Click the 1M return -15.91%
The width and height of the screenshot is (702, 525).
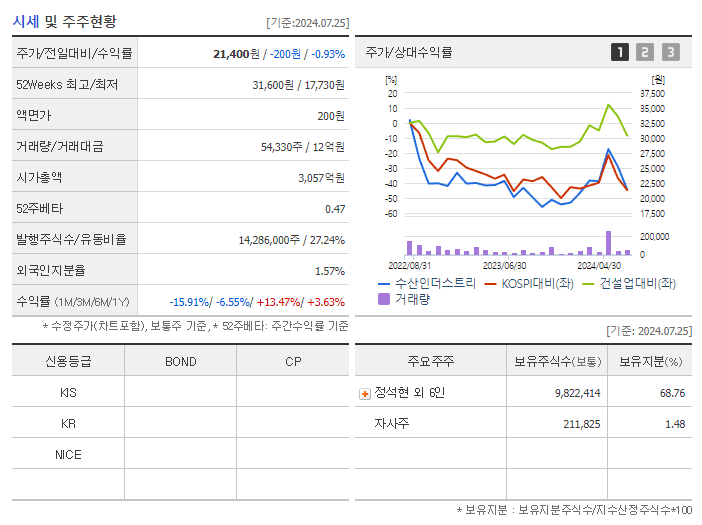[189, 302]
